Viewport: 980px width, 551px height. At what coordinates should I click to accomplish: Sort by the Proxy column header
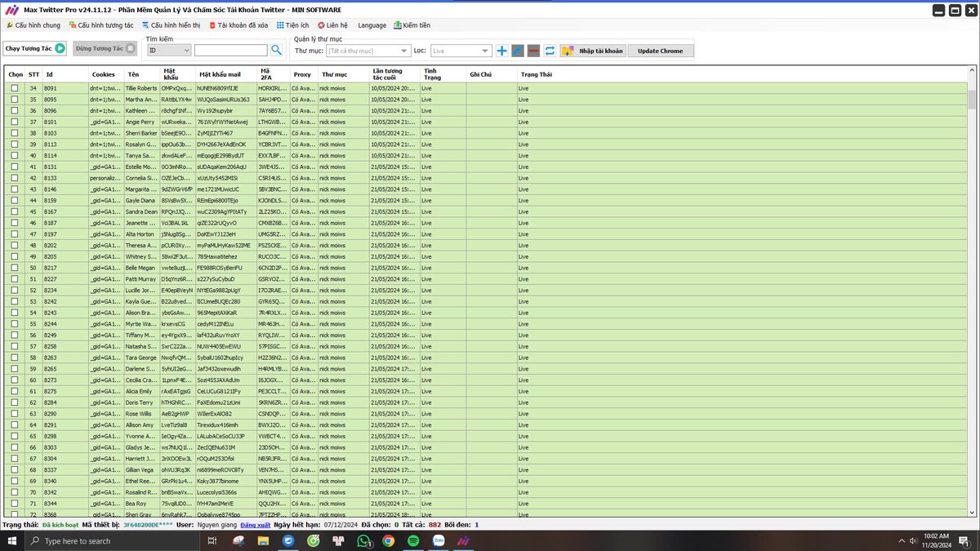tap(304, 74)
